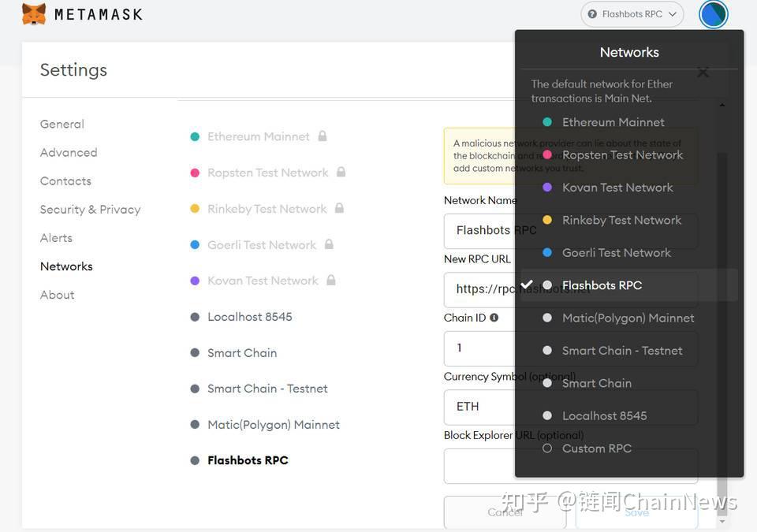Click the gray dot beside Localhost 8545
This screenshot has width=757, height=532.
[x=194, y=317]
